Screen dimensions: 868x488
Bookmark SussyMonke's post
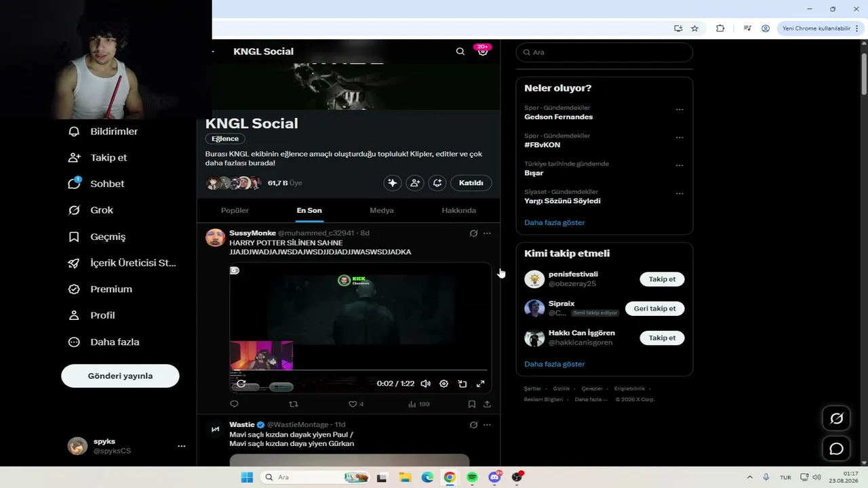[x=471, y=404]
